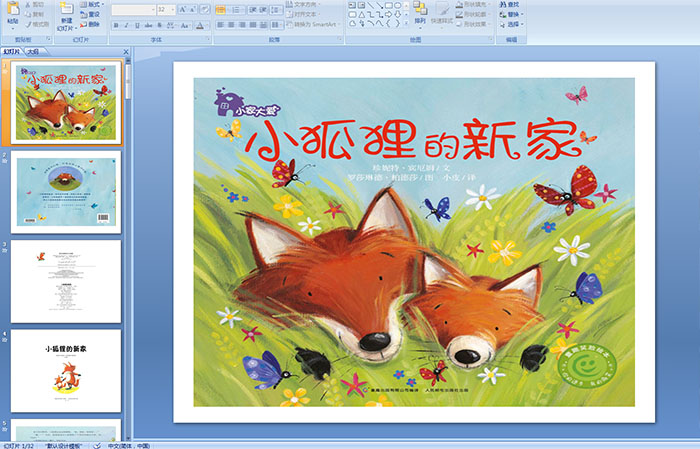Screen dimensions: 700x449
Task: Select the Vertical Text Box shape
Action: tap(362, 5)
